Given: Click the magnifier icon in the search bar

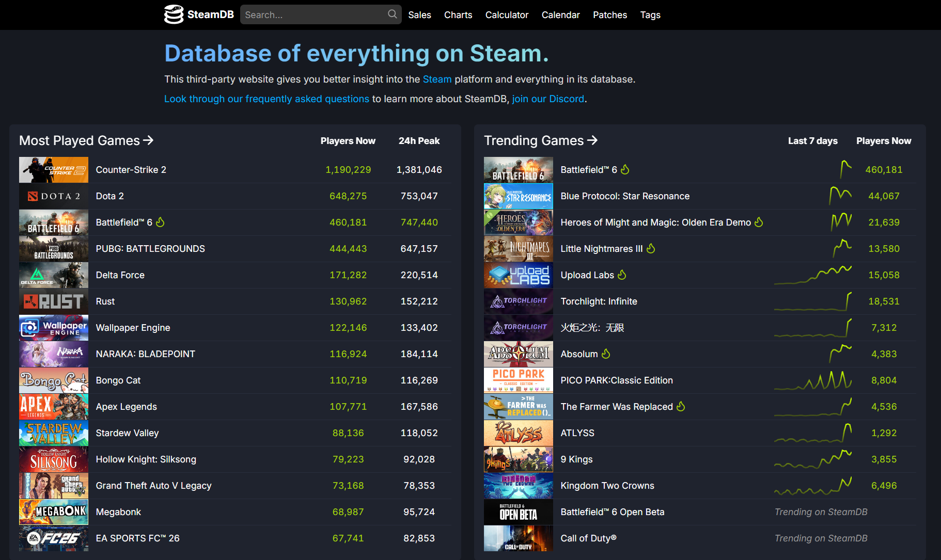Looking at the screenshot, I should (x=392, y=14).
